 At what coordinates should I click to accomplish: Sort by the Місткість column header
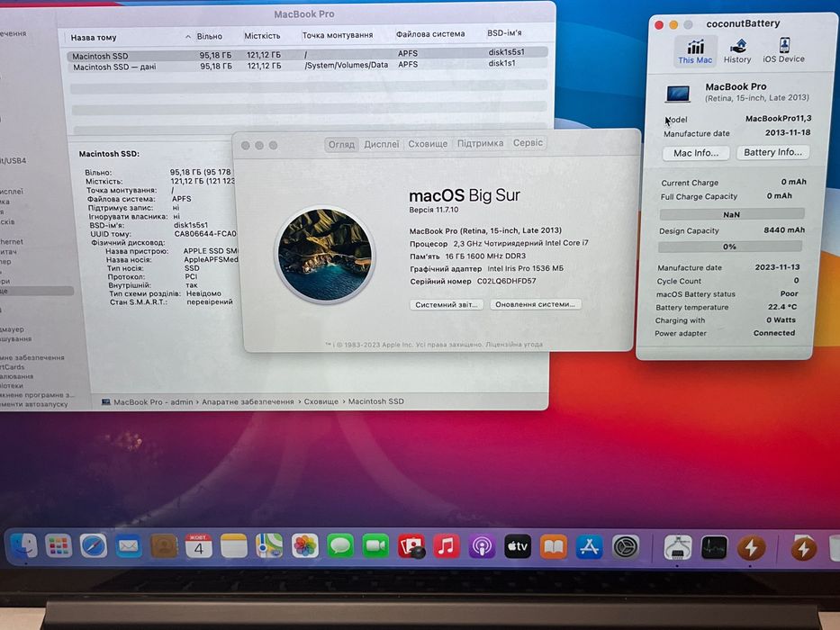[x=262, y=35]
